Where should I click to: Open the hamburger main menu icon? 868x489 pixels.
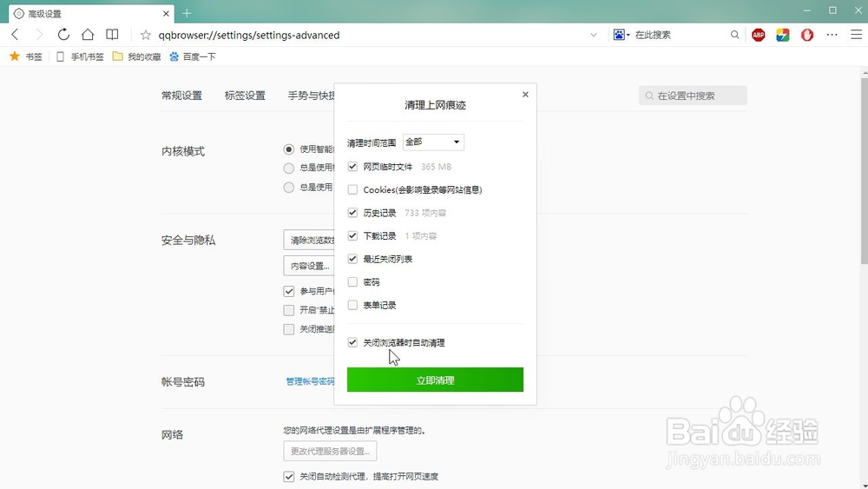click(857, 35)
